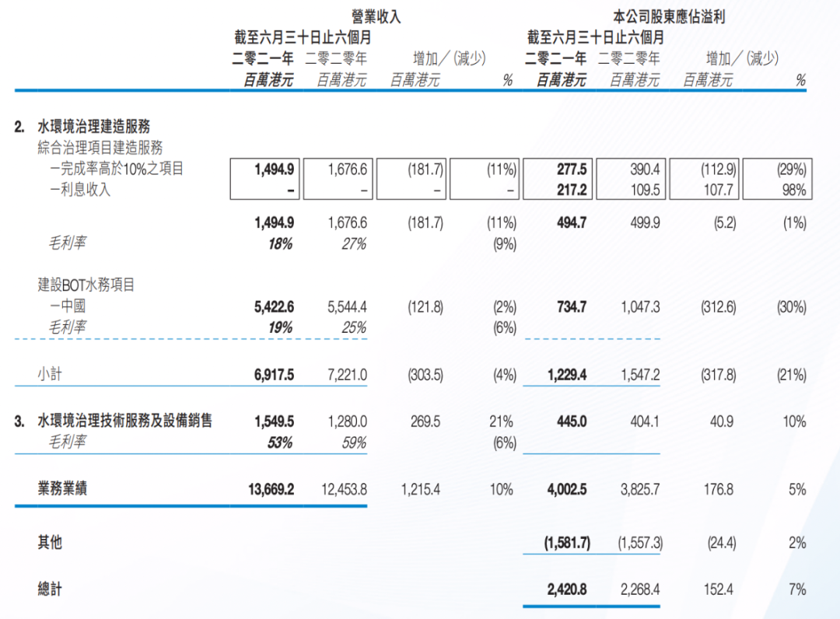Select the 其他 row label
Image resolution: width=840 pixels, height=619 pixels.
tap(49, 543)
